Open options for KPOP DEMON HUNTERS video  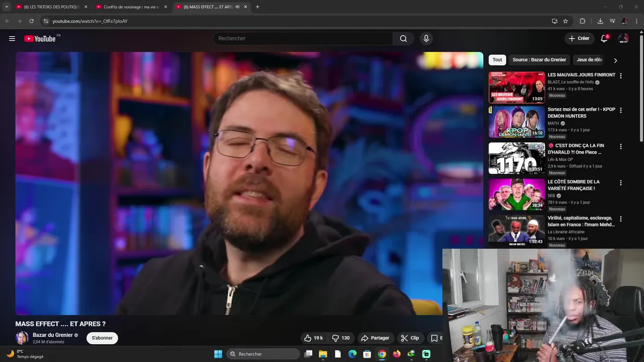pos(620,110)
